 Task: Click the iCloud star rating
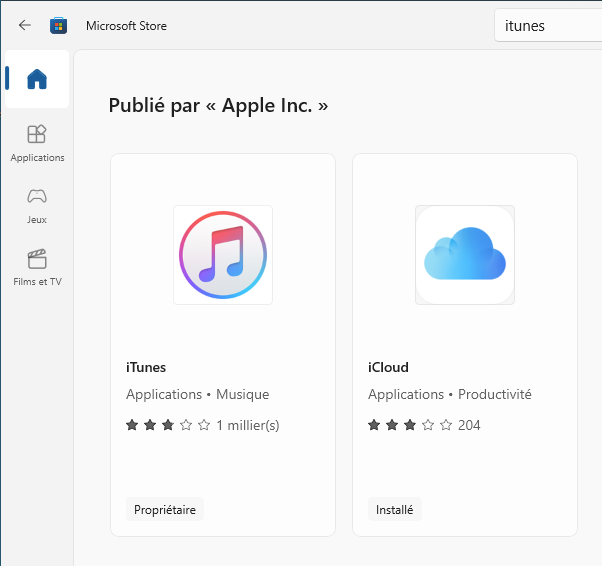coord(410,425)
